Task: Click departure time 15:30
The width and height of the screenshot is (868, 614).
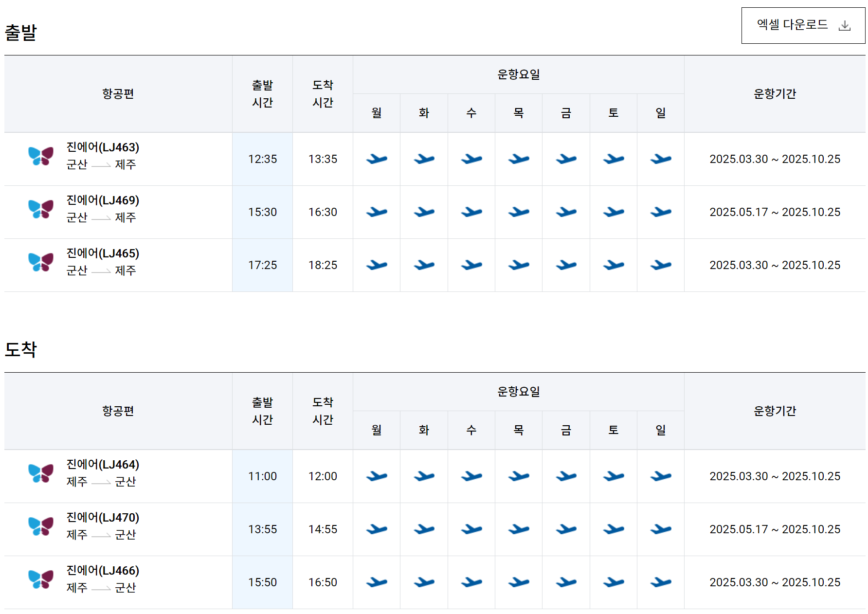Action: tap(262, 212)
